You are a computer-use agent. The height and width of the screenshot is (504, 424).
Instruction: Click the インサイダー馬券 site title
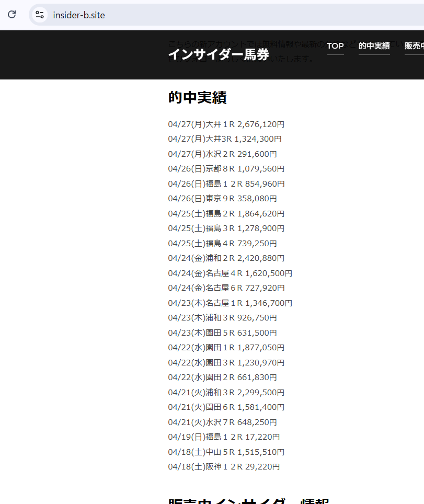pyautogui.click(x=219, y=54)
